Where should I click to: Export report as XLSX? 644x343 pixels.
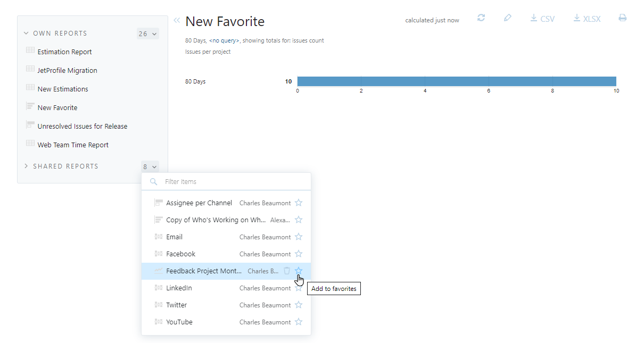pyautogui.click(x=587, y=19)
